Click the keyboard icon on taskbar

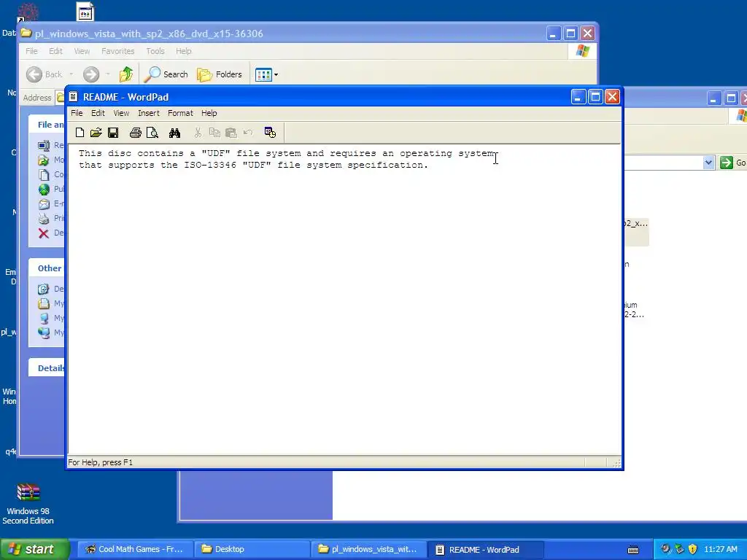coord(632,550)
